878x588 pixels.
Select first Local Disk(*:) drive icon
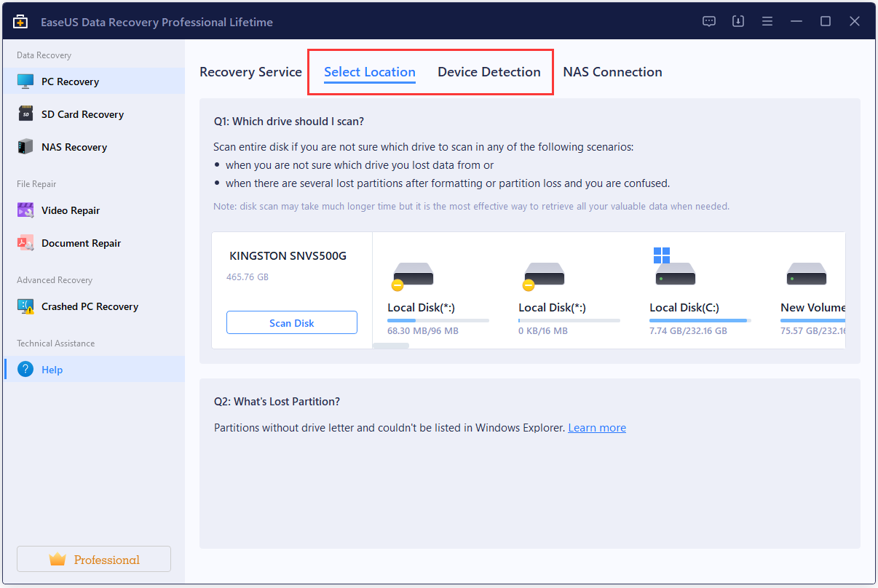click(412, 275)
